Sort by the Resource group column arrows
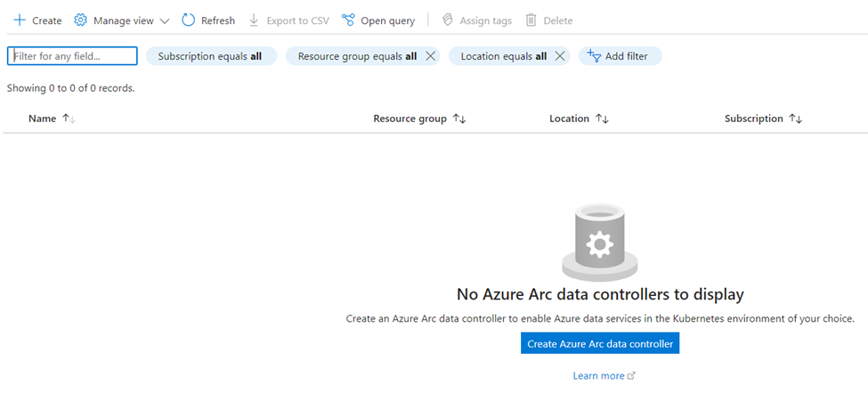 [459, 119]
